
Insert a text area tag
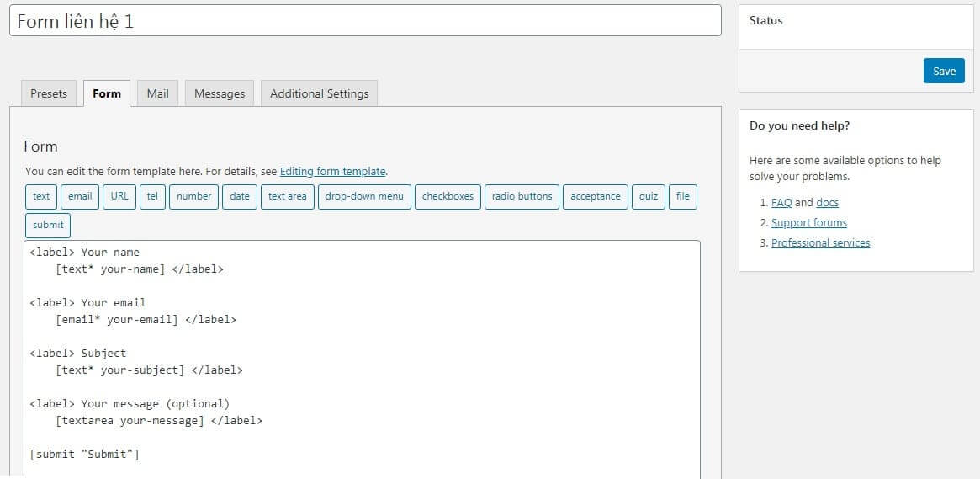coord(287,196)
